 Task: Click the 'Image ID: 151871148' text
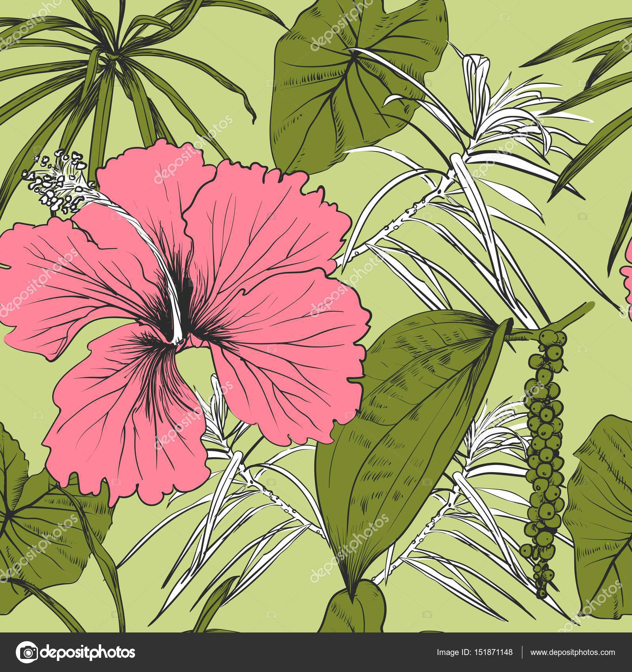point(474,652)
